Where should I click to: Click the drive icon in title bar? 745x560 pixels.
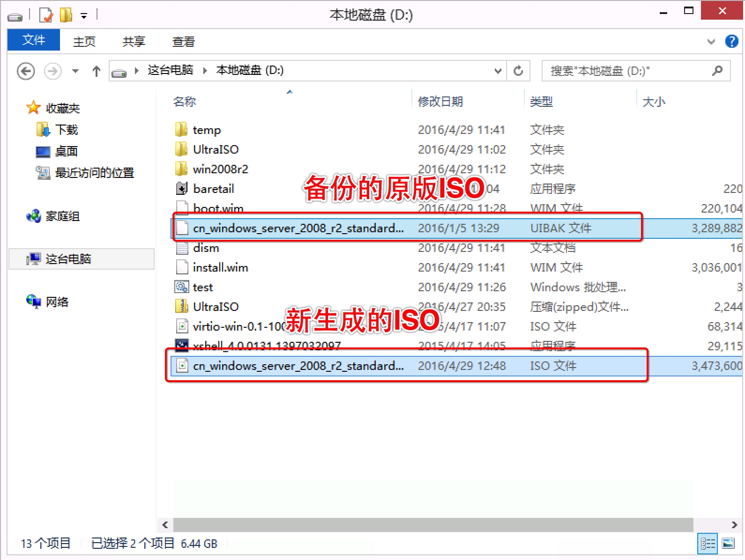pos(15,17)
